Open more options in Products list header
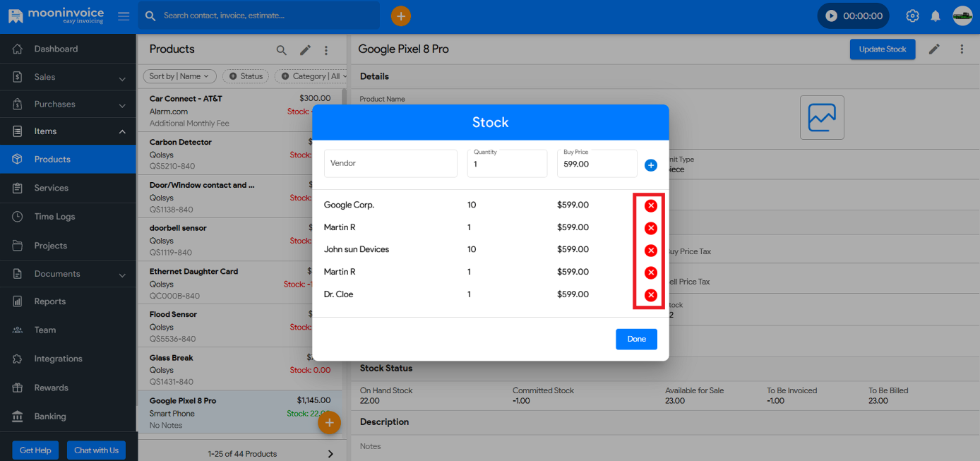Screen dimensions: 980x461 coord(326,50)
